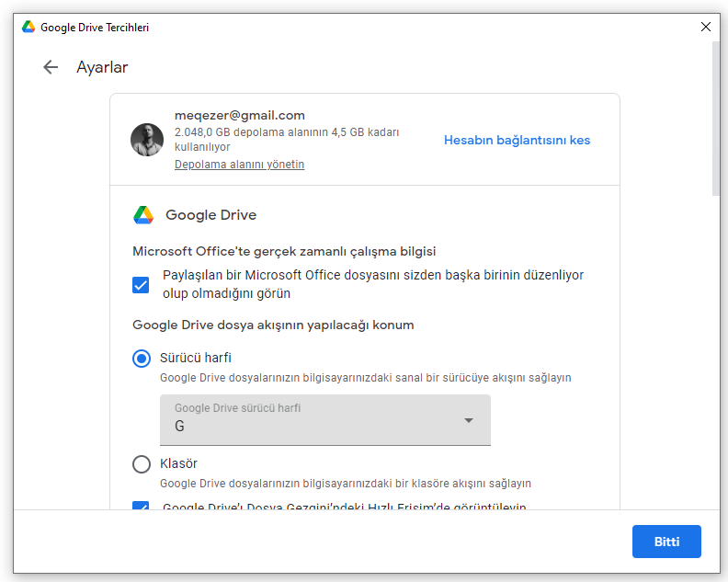Click the vertical scrollbar on the right
728x582 pixels.
coord(715,120)
